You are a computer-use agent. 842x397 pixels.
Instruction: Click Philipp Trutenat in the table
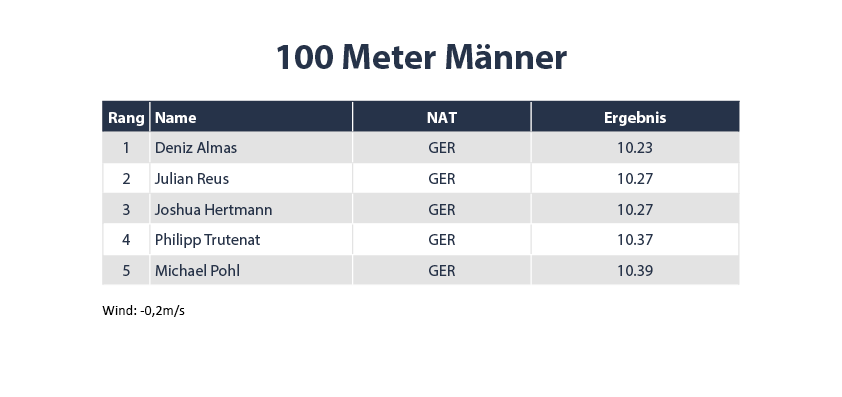tap(207, 240)
